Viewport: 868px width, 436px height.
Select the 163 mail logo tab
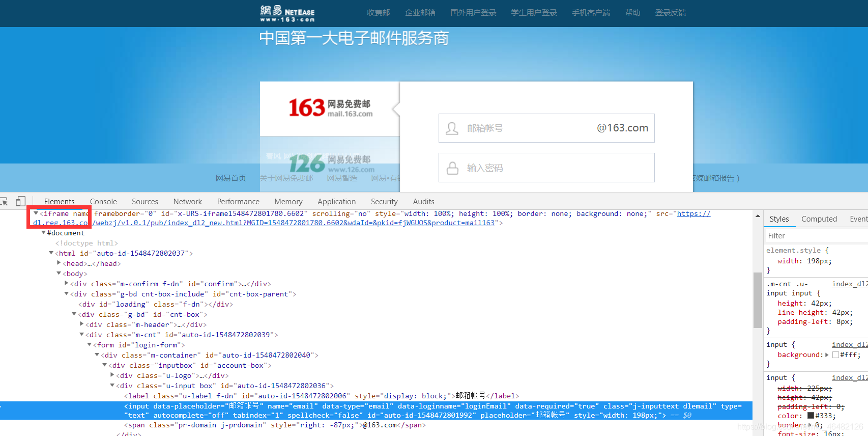point(330,108)
